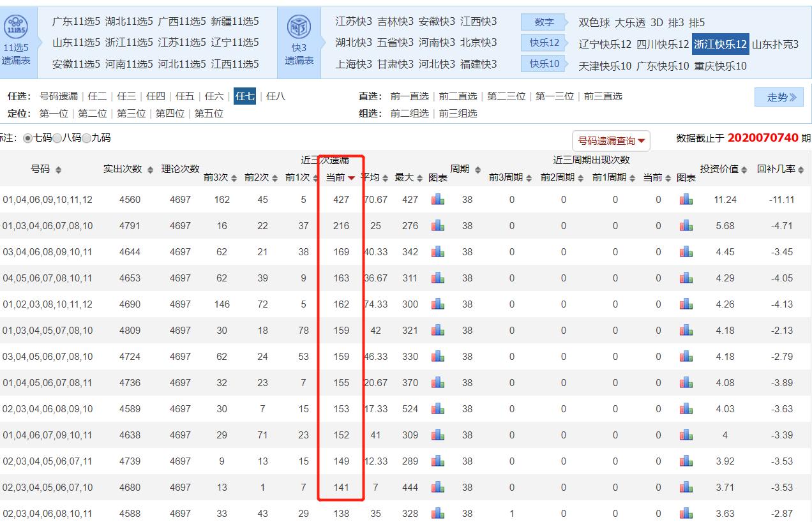Viewport: 812px width, 522px height.
Task: Open chart icon after 最大 311
Action: (438, 278)
